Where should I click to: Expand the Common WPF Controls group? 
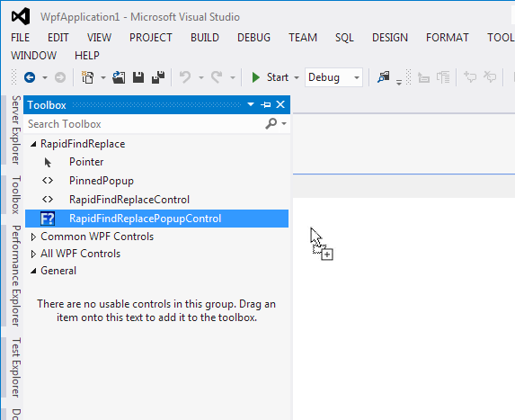pyautogui.click(x=33, y=237)
